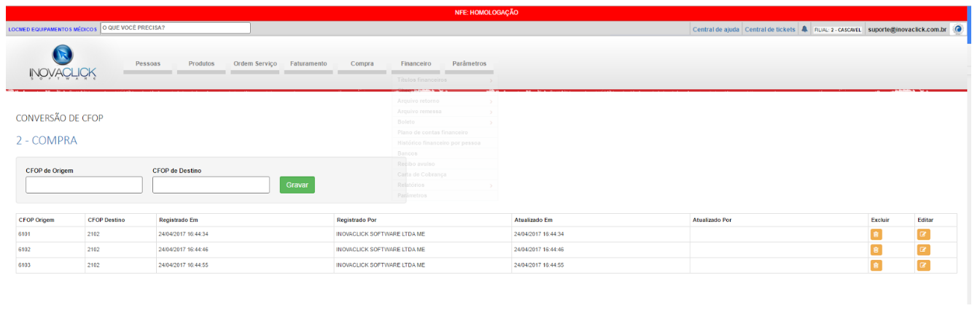Click the InovaClick logo
This screenshot has height=311, width=980.
63,64
